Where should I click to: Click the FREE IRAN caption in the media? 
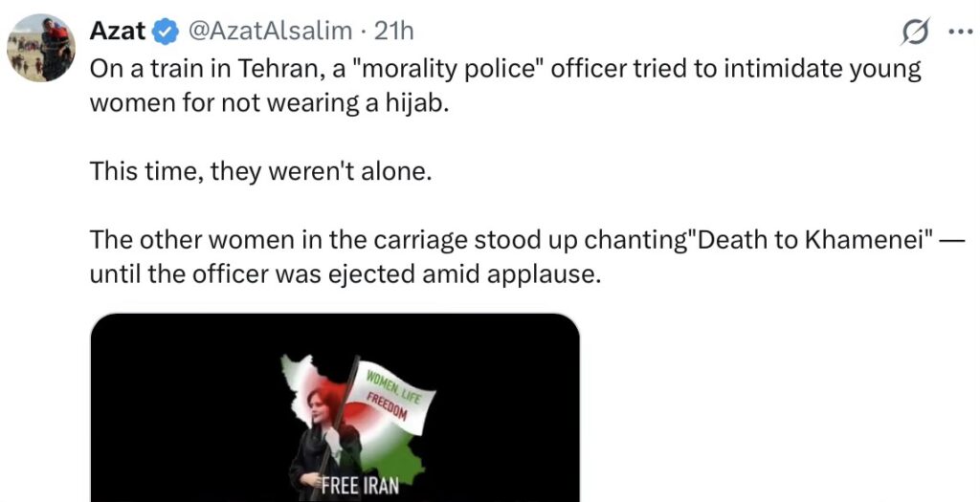pyautogui.click(x=360, y=487)
